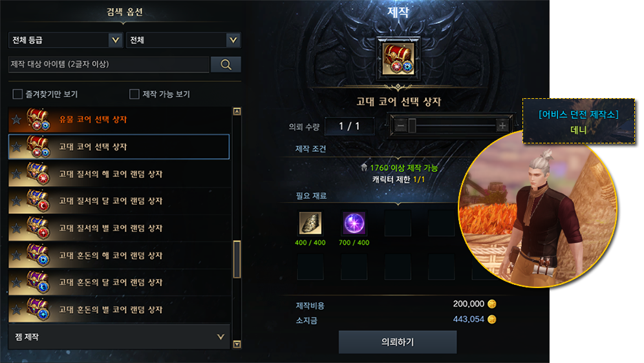Click the 의뢰하기 button

point(398,342)
